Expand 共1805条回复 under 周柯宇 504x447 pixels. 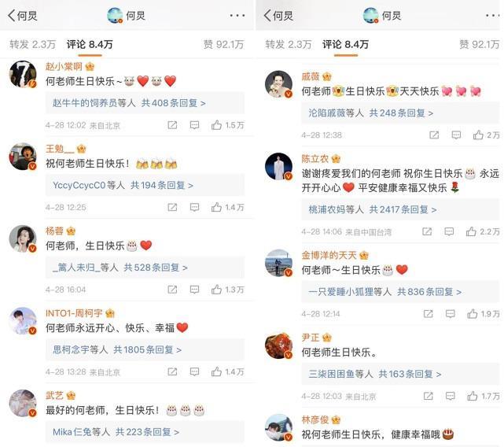coord(117,349)
